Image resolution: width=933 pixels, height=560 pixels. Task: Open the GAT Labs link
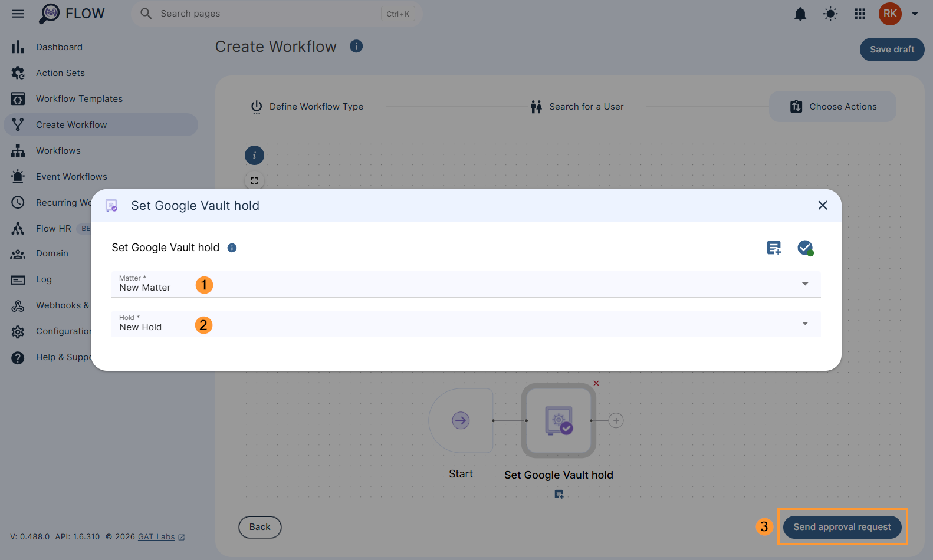[x=161, y=537]
